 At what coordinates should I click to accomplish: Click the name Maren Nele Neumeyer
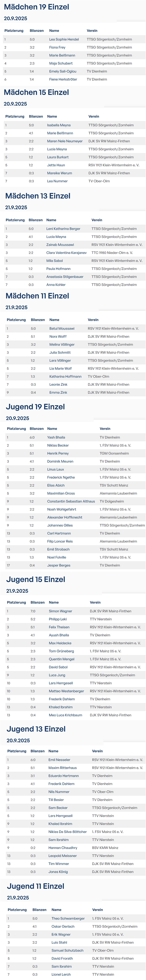point(65,141)
